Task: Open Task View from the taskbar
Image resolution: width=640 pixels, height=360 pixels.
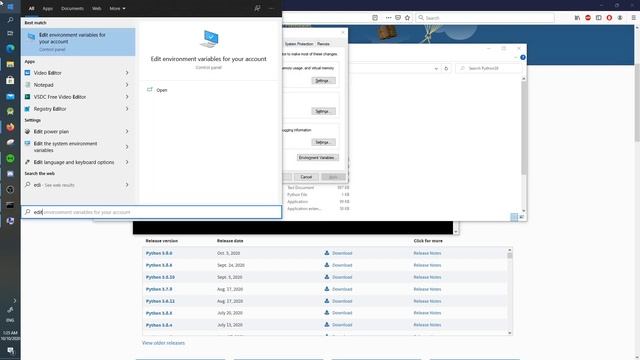Action: coord(10,33)
